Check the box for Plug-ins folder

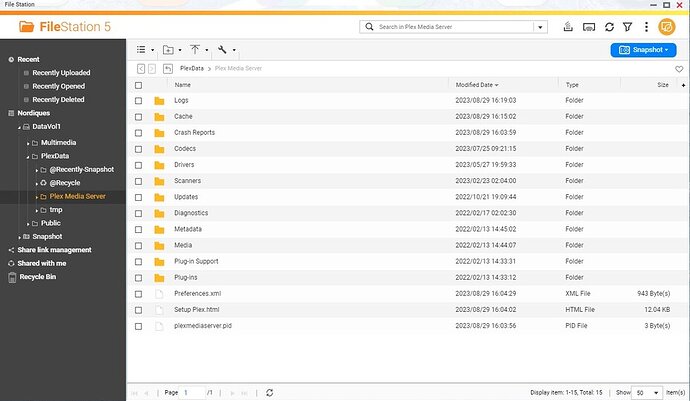tap(139, 278)
